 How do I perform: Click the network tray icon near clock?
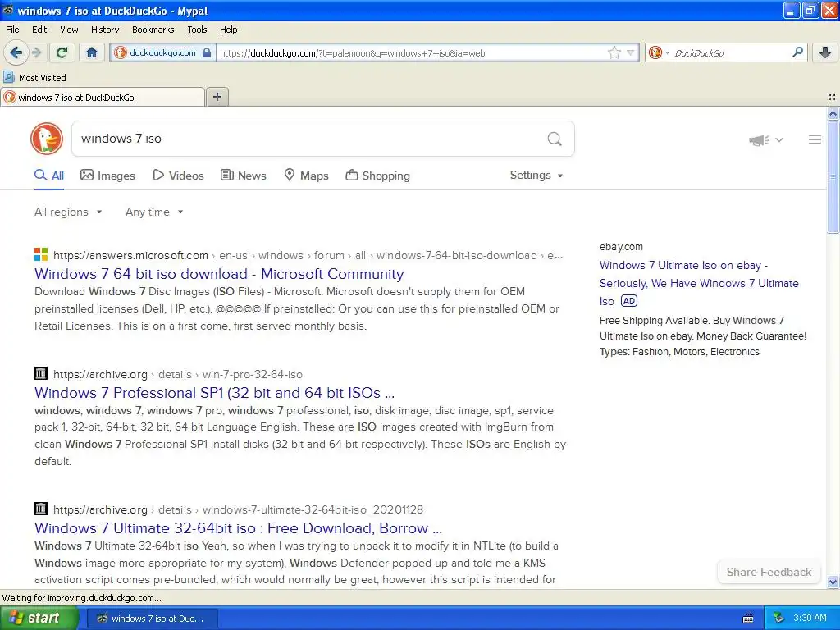(779, 619)
